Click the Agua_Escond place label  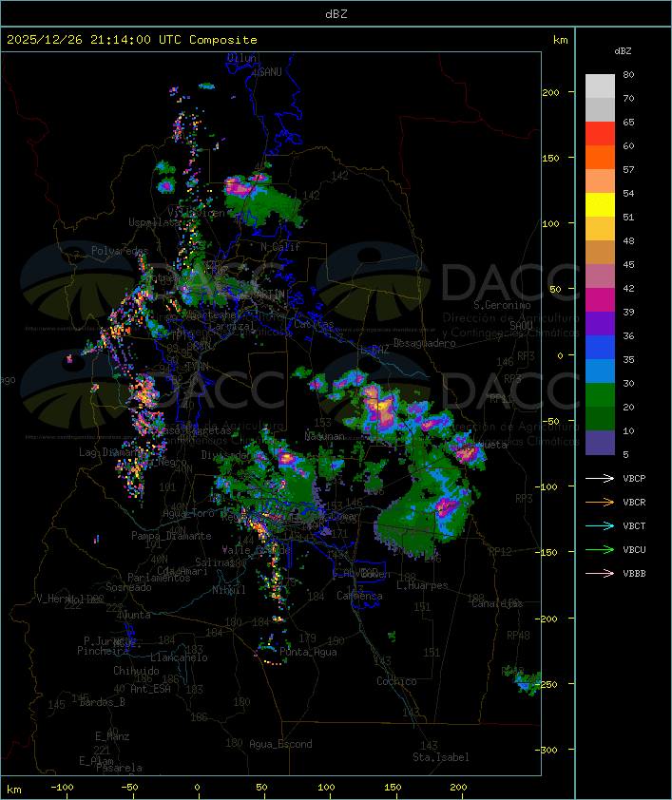click(x=280, y=744)
